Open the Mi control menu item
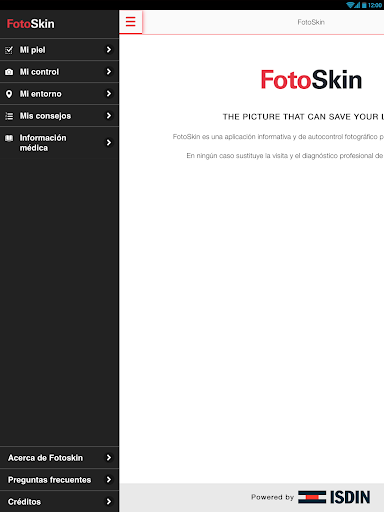 pos(59,72)
